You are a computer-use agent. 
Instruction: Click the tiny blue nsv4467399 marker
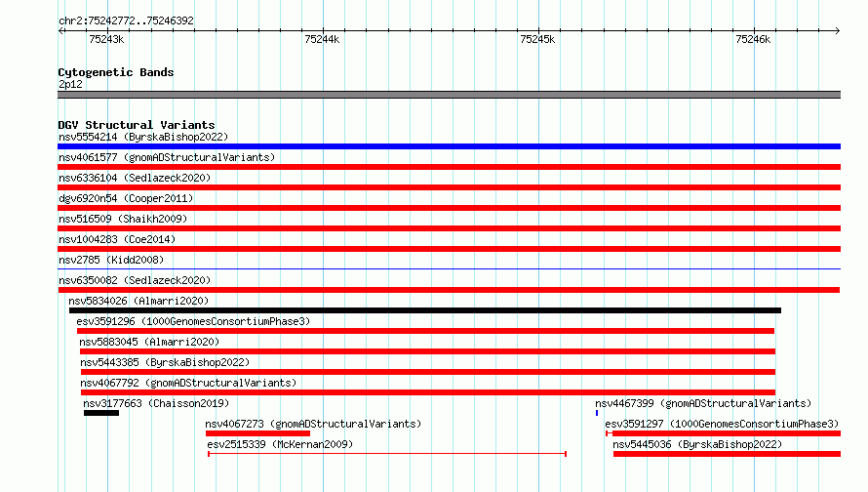[x=597, y=413]
